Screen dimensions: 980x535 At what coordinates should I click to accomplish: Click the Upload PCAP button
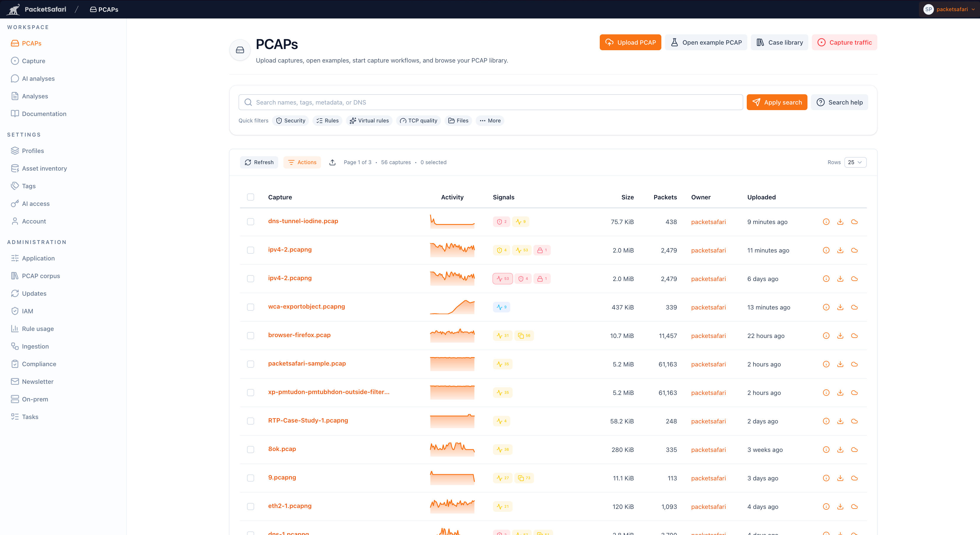(x=630, y=42)
